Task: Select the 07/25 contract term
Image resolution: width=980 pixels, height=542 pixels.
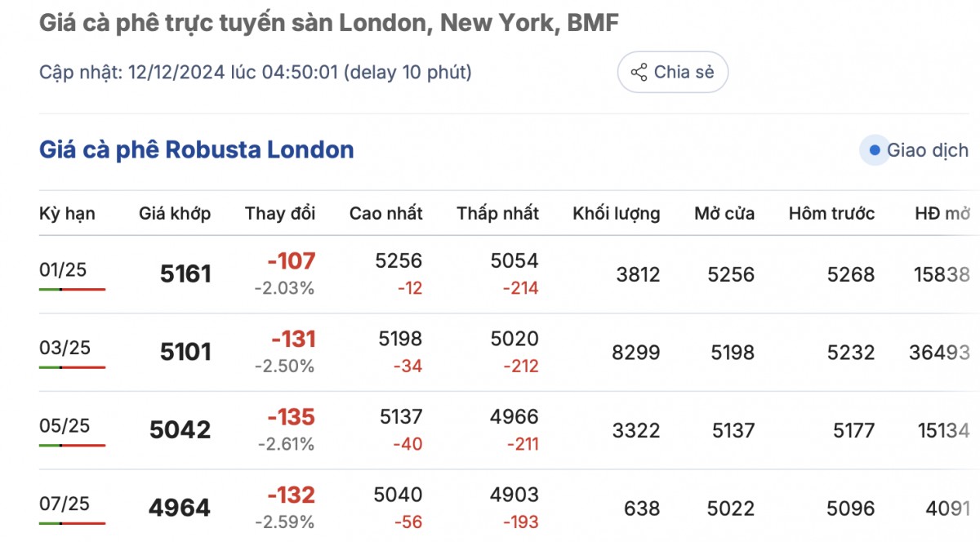Action: 65,504
